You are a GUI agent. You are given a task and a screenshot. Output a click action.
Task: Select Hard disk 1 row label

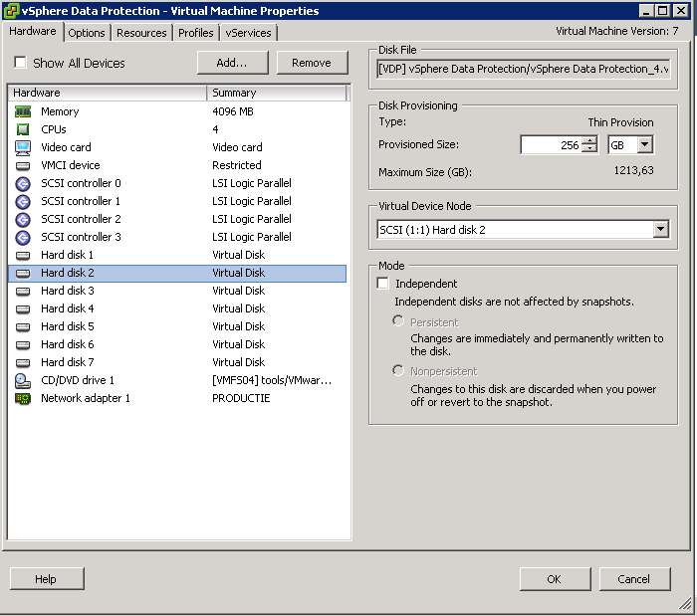click(x=67, y=255)
